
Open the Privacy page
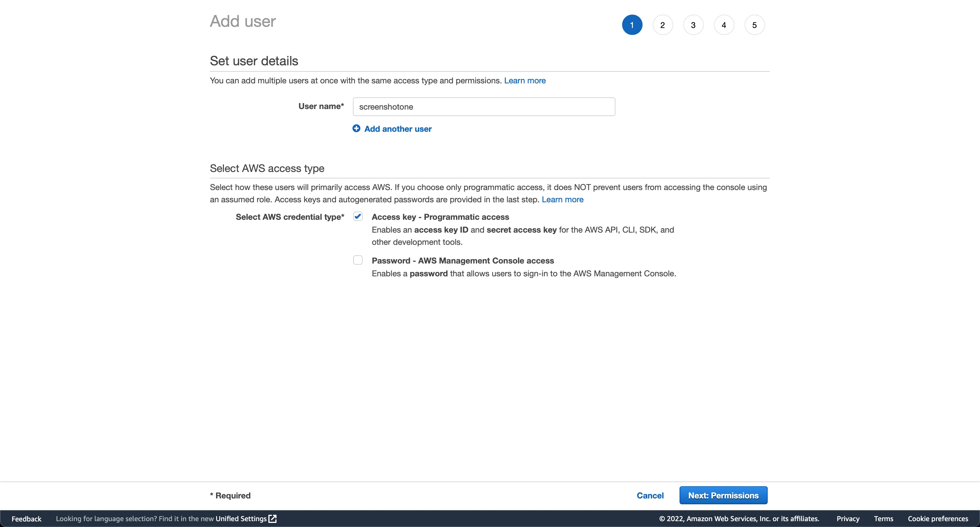[x=847, y=519]
